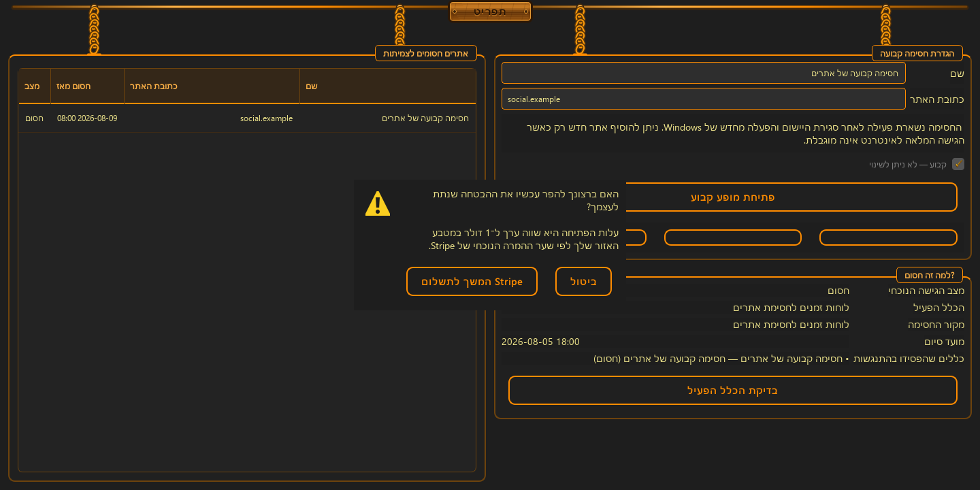Sort table by כתובת האתר column header

tap(212, 86)
